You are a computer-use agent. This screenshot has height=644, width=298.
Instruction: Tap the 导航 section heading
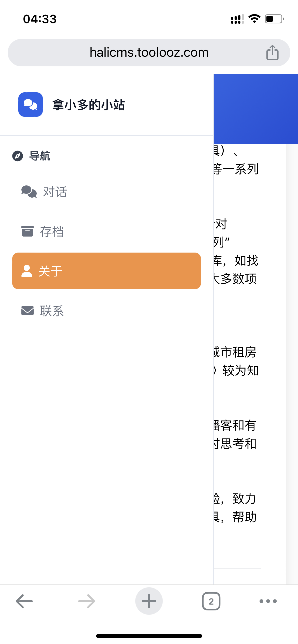tap(40, 156)
